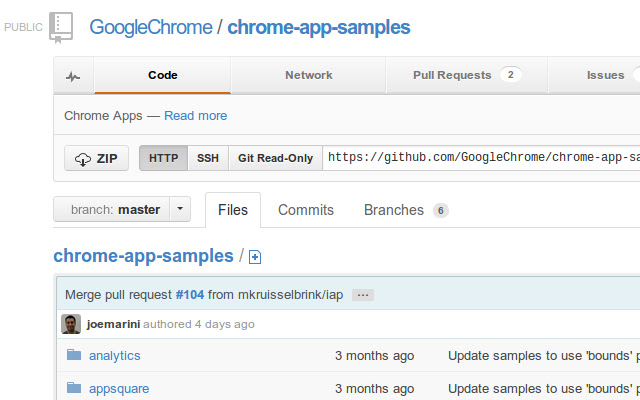Download repository via ZIP button
This screenshot has height=400, width=640.
96,158
